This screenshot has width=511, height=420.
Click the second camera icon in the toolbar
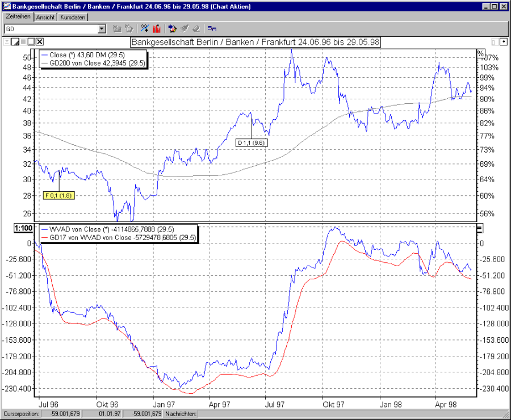pyautogui.click(x=129, y=28)
